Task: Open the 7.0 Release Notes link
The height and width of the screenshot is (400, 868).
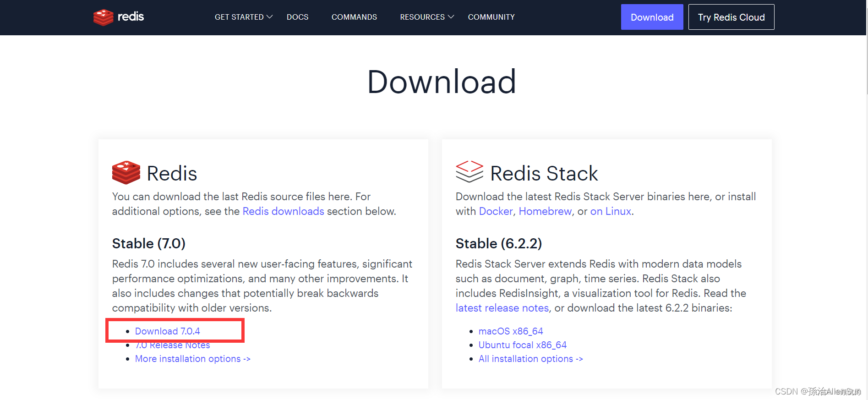Action: click(173, 345)
